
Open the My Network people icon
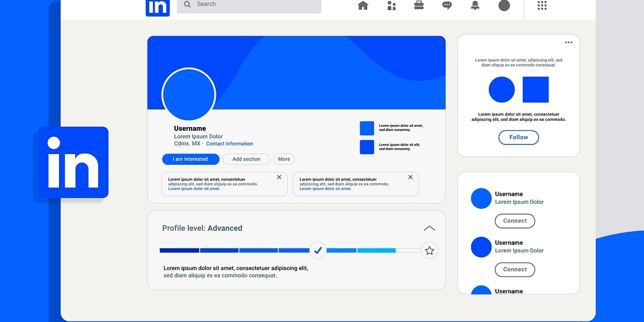(391, 5)
